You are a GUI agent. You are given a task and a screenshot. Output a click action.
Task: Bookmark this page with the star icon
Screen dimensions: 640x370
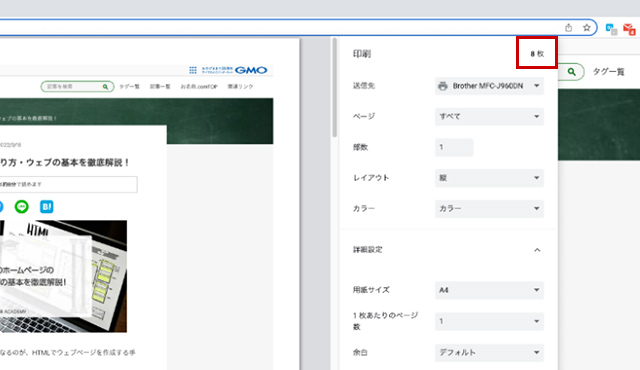(587, 28)
